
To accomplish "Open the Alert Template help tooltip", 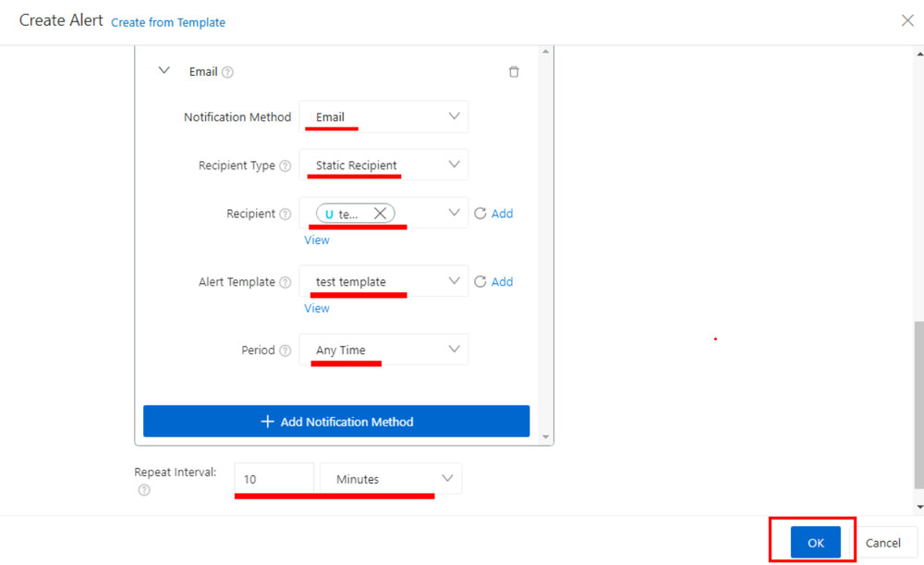I will (x=286, y=282).
